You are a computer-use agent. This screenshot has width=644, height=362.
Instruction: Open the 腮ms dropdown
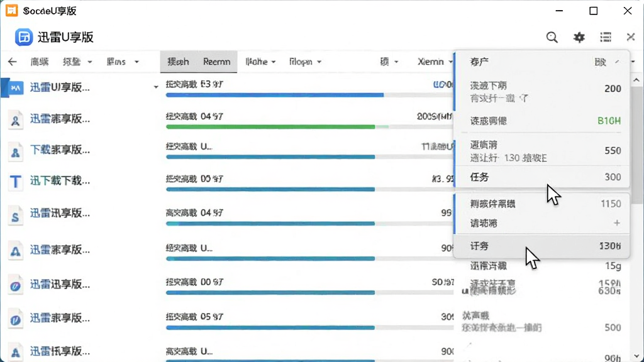(x=123, y=62)
